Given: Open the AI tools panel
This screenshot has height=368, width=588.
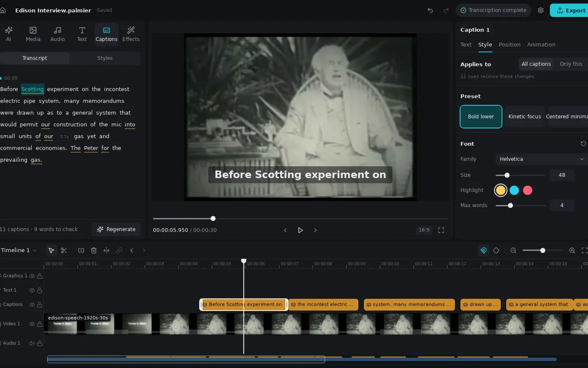Looking at the screenshot, I should click(8, 34).
